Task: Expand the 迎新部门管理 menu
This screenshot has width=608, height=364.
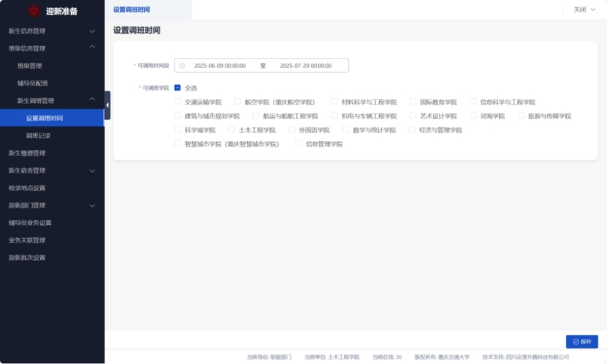Action: 92,205
